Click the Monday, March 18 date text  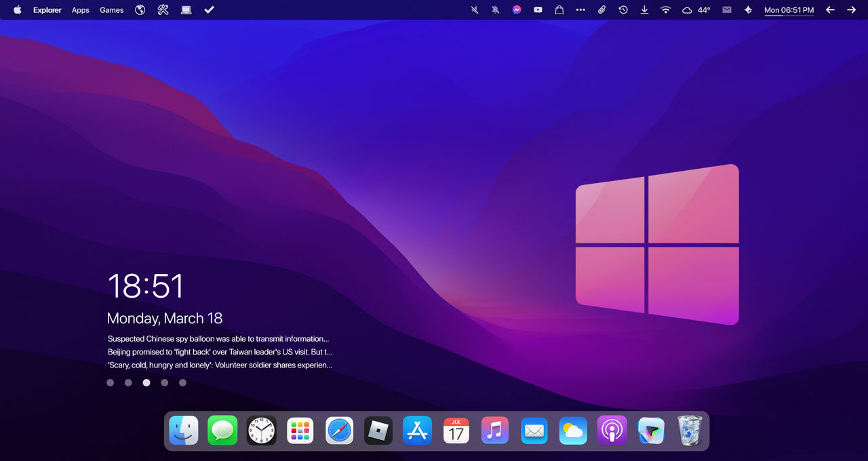point(165,319)
